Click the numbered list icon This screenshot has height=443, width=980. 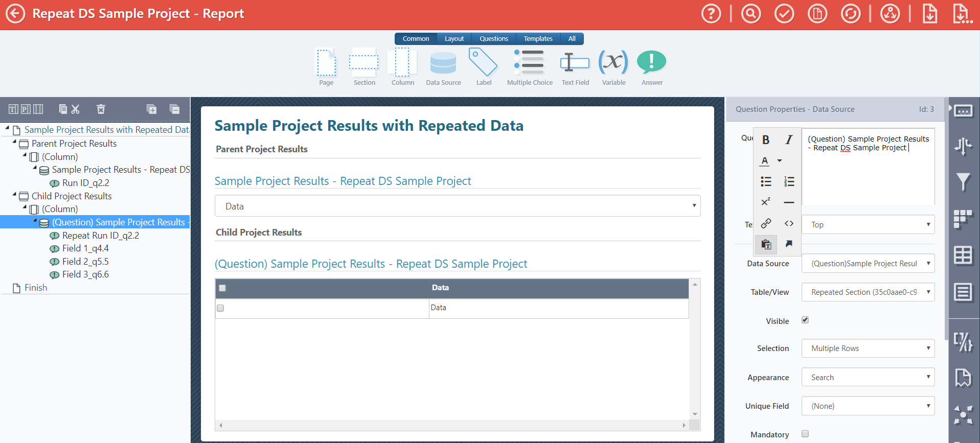(x=789, y=181)
